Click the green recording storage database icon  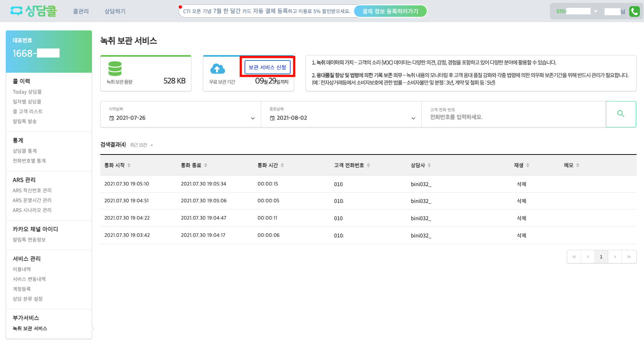(115, 69)
